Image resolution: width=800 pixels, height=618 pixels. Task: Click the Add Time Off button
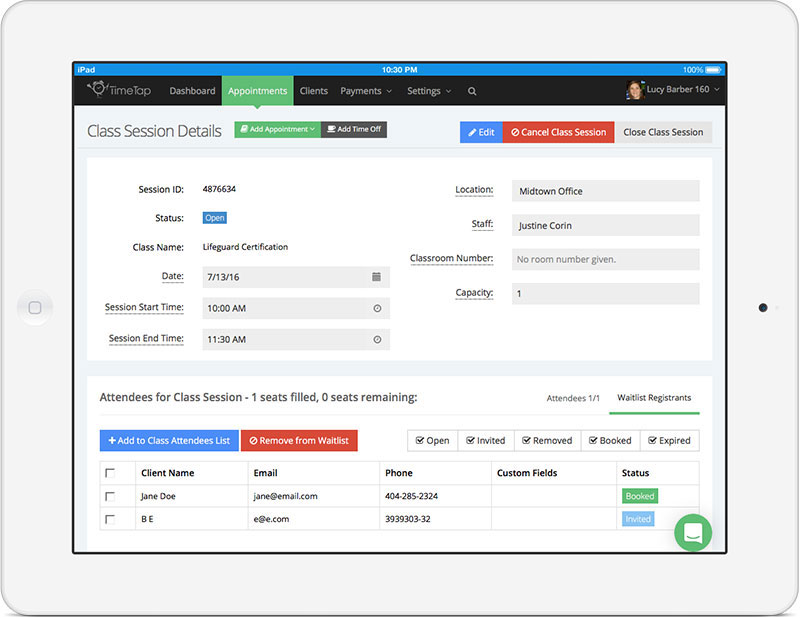coord(354,129)
